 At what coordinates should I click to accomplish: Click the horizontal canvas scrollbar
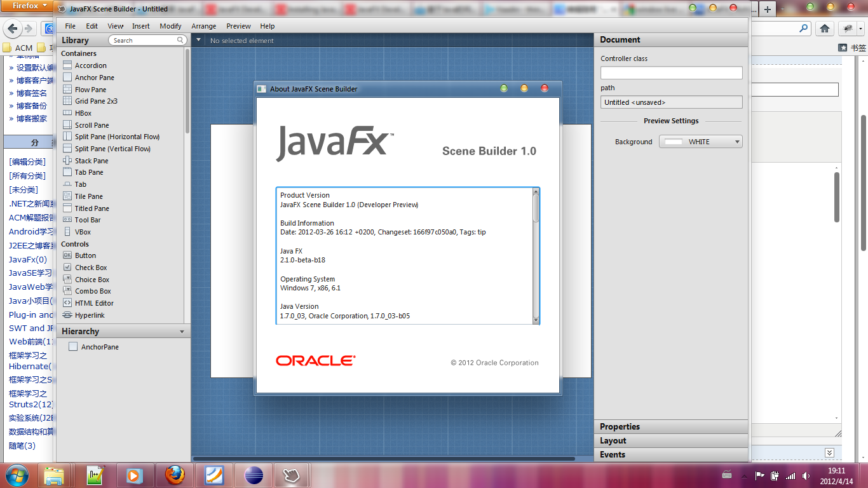click(x=384, y=458)
